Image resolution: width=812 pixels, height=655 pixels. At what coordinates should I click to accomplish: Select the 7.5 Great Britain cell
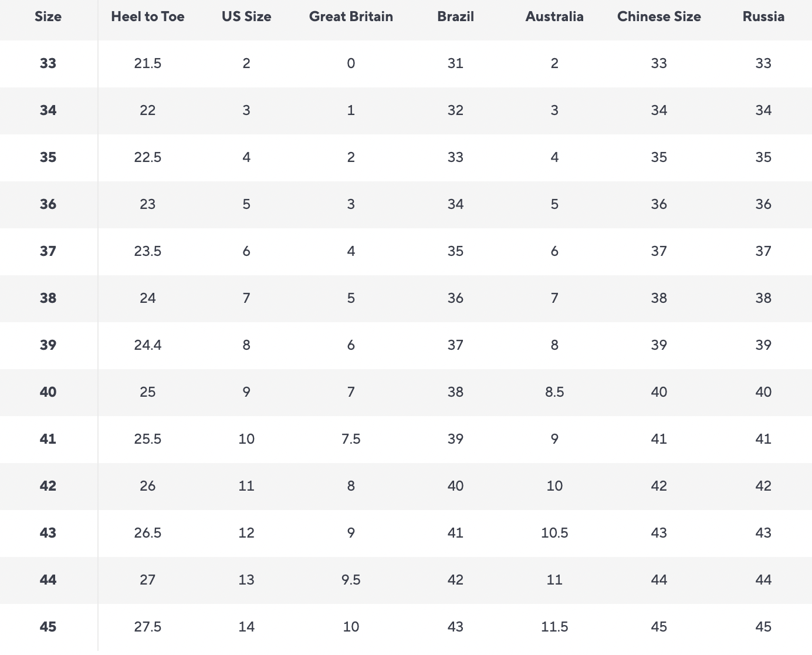(351, 439)
